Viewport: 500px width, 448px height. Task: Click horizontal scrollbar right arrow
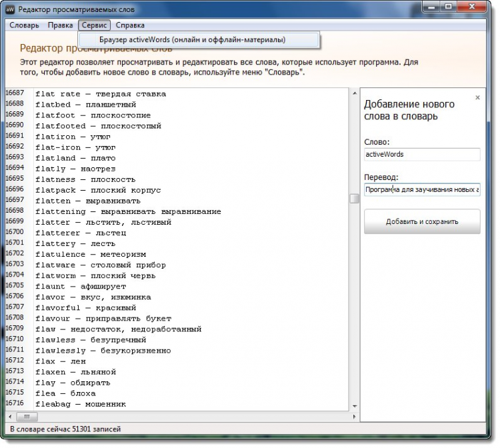pos(354,417)
